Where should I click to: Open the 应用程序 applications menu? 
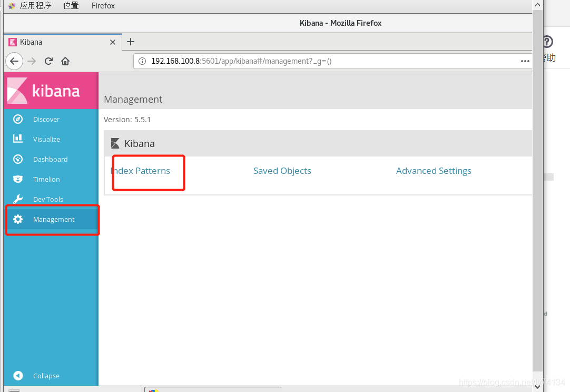pyautogui.click(x=35, y=5)
